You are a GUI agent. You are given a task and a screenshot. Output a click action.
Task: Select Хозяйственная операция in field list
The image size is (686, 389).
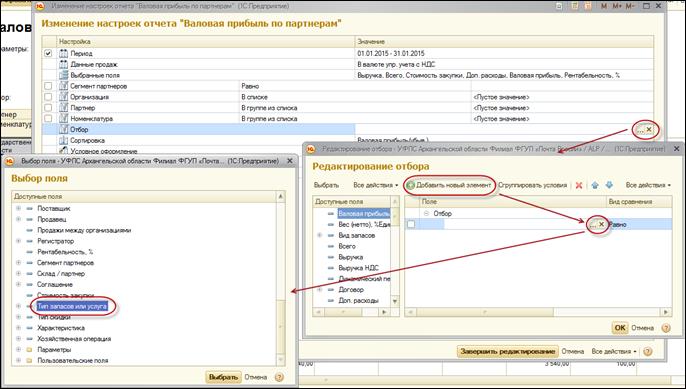pyautogui.click(x=74, y=339)
